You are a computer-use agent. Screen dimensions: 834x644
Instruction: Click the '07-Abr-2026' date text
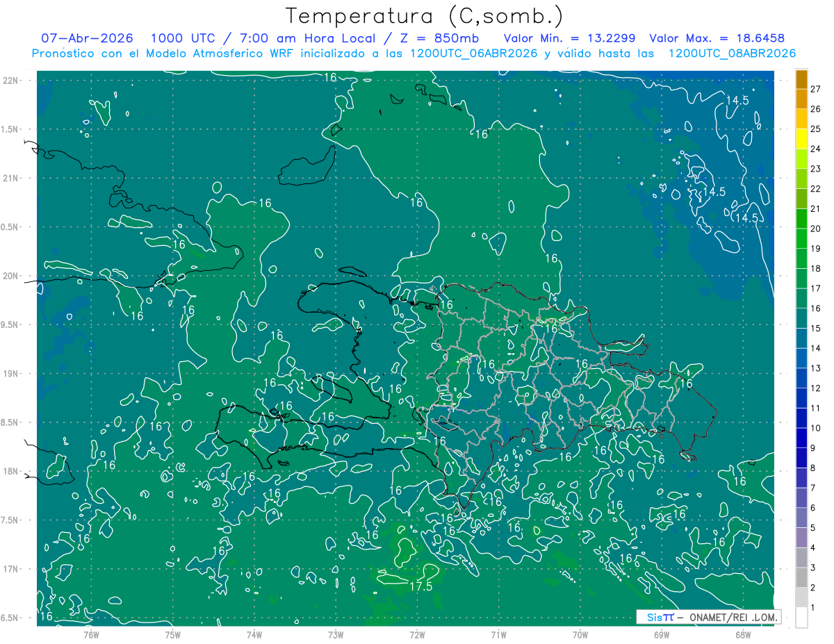coord(88,38)
